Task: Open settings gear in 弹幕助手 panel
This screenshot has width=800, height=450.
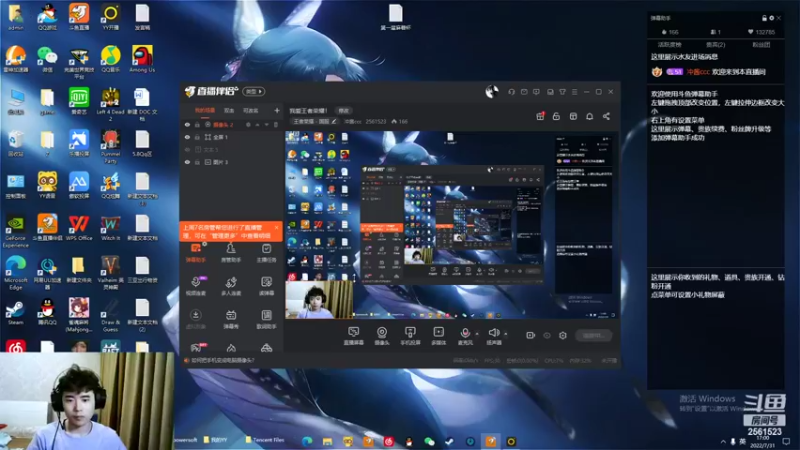Action: (771, 18)
